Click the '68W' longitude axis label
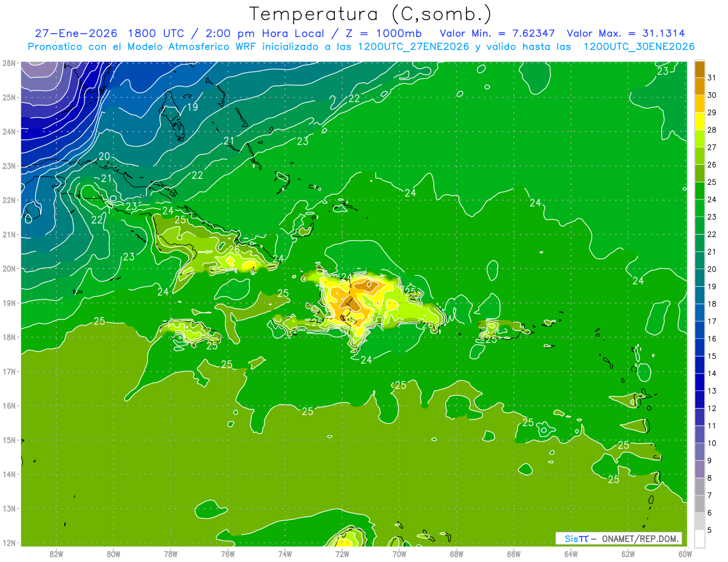The height and width of the screenshot is (562, 728). (x=457, y=554)
